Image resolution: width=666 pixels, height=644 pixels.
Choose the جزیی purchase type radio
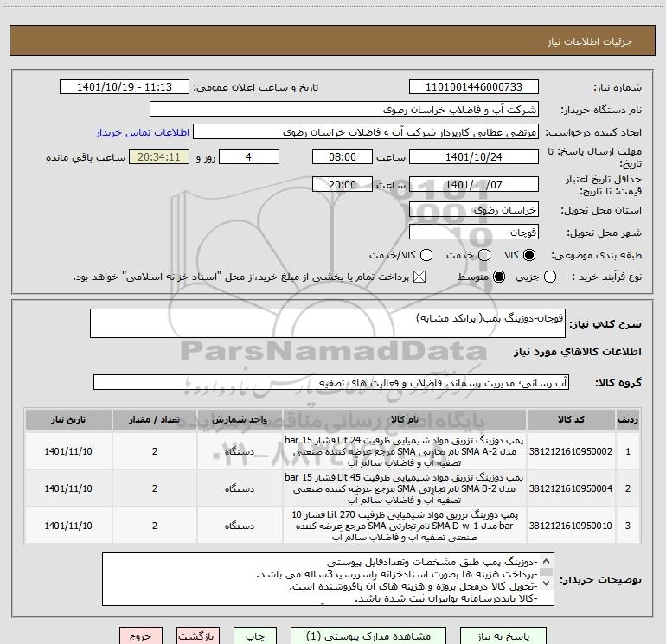[549, 277]
